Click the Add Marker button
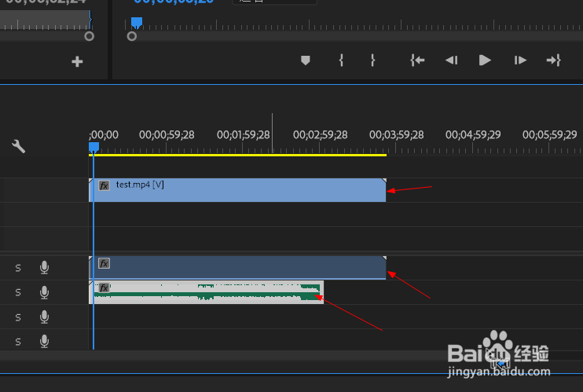 (306, 60)
